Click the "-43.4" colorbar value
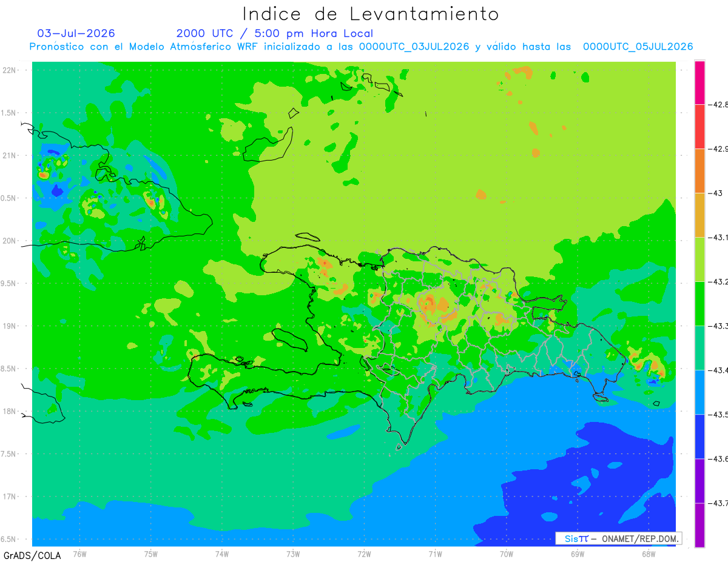 [717, 370]
